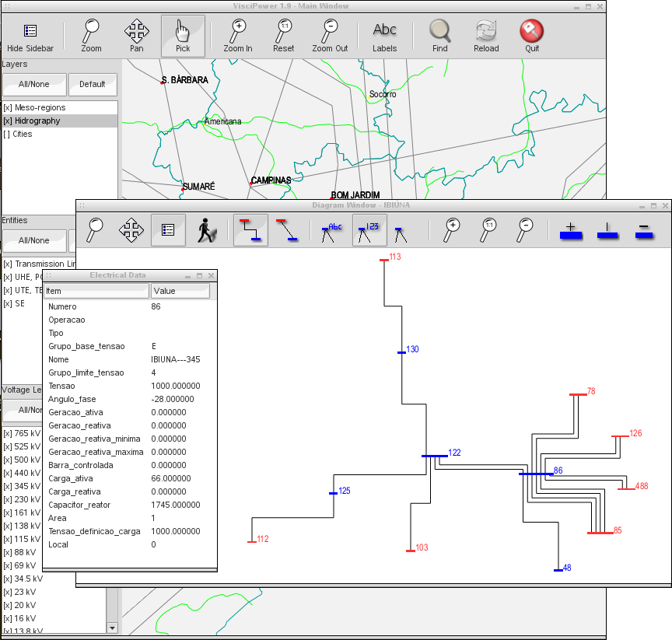Click the sidebar scrollbar down arrow

point(112,628)
